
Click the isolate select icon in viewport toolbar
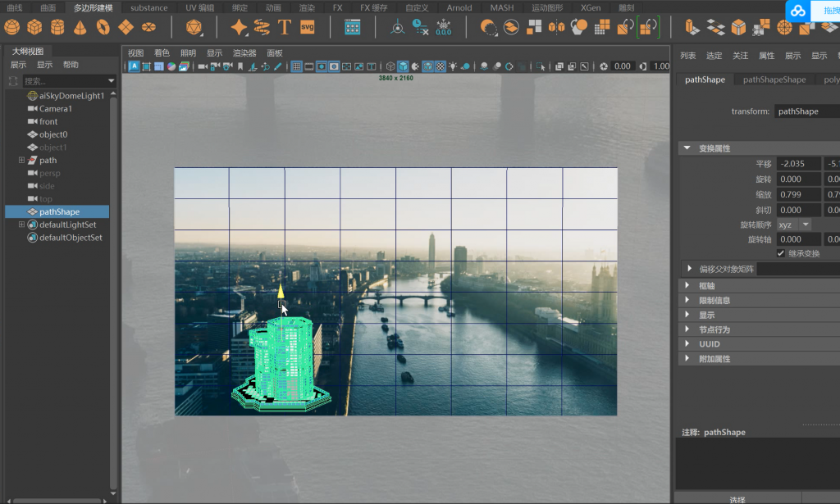[x=541, y=66]
